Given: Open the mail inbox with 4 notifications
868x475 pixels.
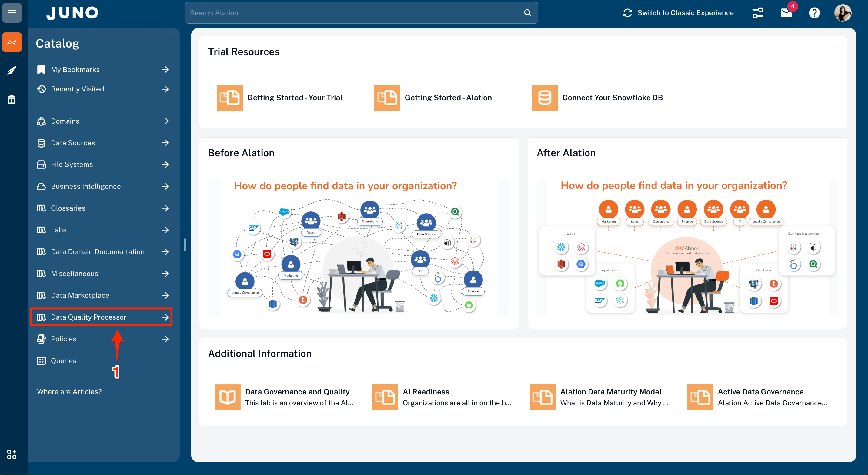Looking at the screenshot, I should click(x=786, y=13).
